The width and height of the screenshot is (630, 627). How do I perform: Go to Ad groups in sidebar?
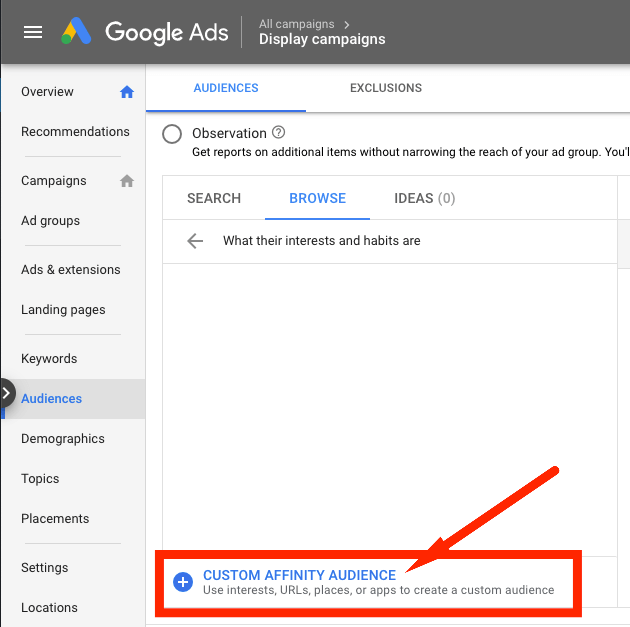point(50,221)
